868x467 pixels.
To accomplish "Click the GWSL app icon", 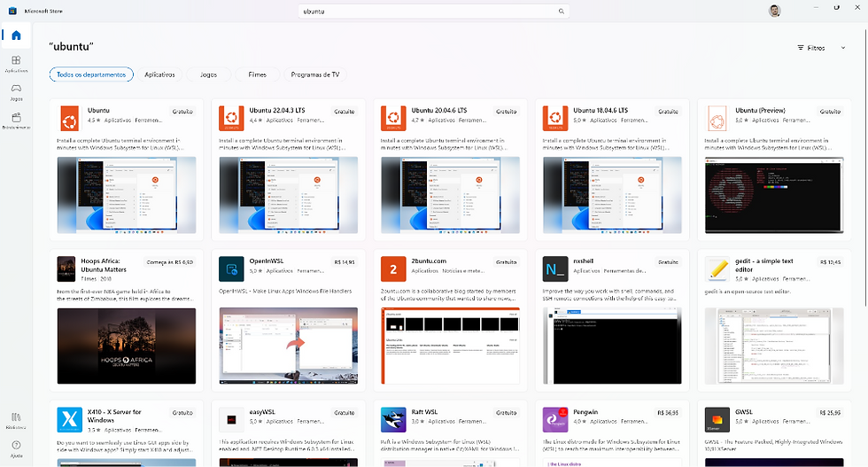I will (x=717, y=420).
